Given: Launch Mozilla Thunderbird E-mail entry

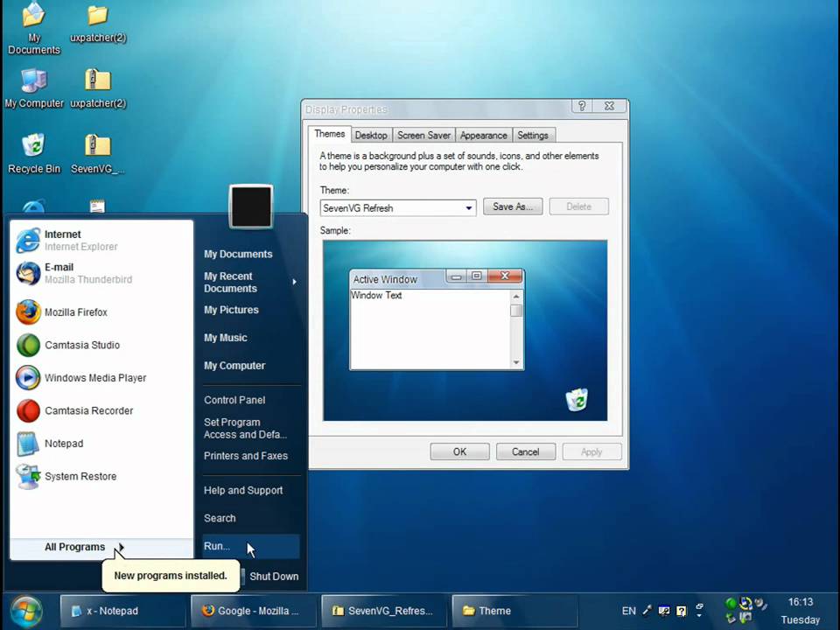Looking at the screenshot, I should [x=101, y=273].
